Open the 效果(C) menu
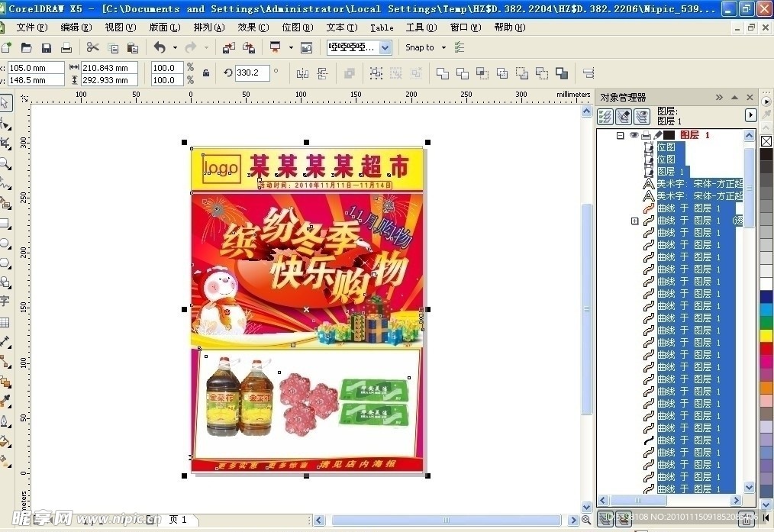This screenshot has width=774, height=532. (x=253, y=27)
